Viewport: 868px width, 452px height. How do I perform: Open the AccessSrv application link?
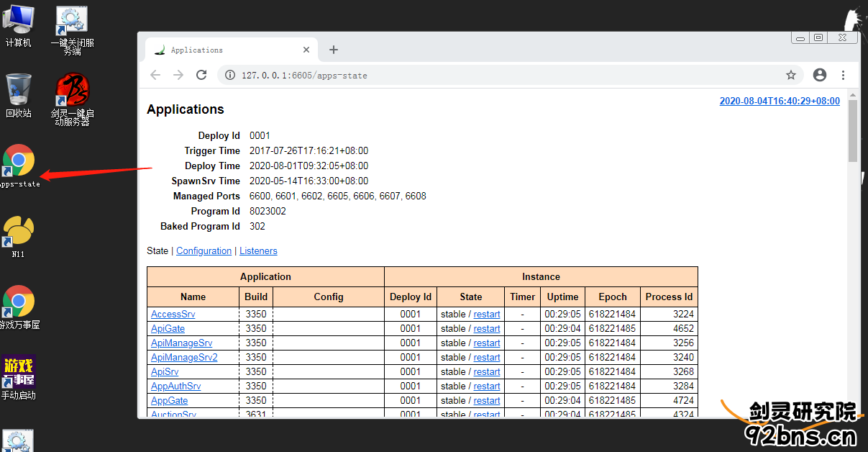point(173,315)
